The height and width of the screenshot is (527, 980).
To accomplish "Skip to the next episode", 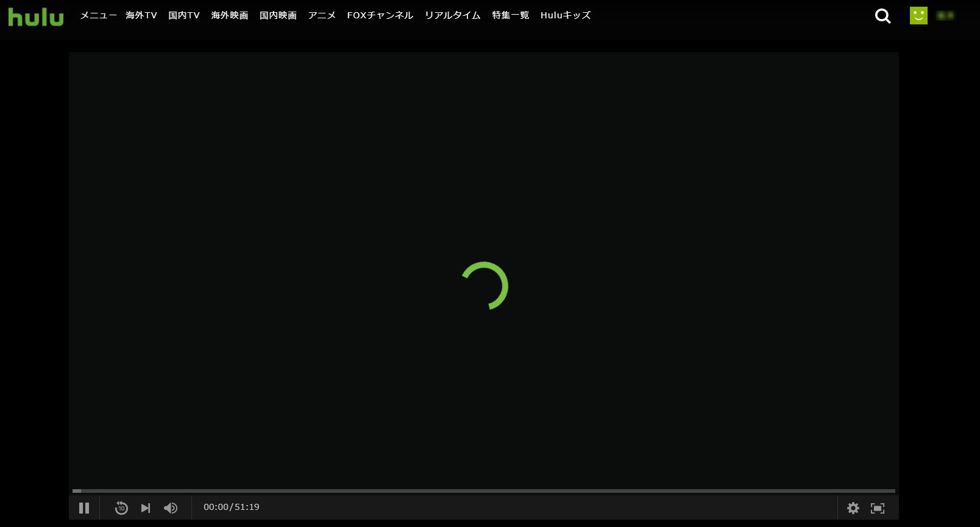I will (x=146, y=507).
